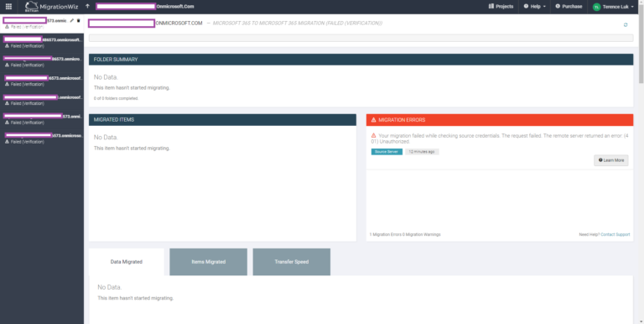The width and height of the screenshot is (644, 324).
Task: Go up using the arrow beside MigrationWiz
Action: [87, 7]
